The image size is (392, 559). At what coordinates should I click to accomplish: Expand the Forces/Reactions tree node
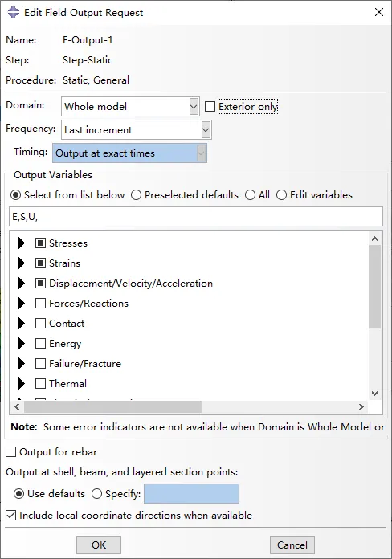coord(22,304)
